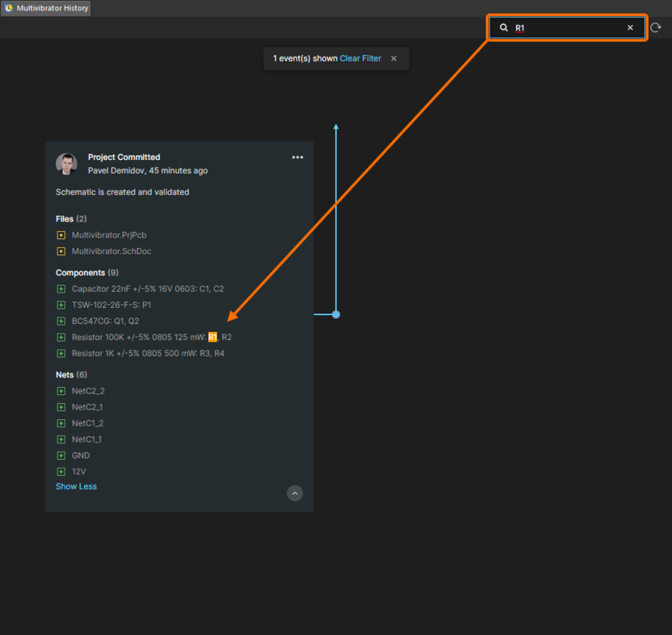The image size is (672, 635).
Task: Click the magnifier icon in the search box
Action: coord(503,27)
